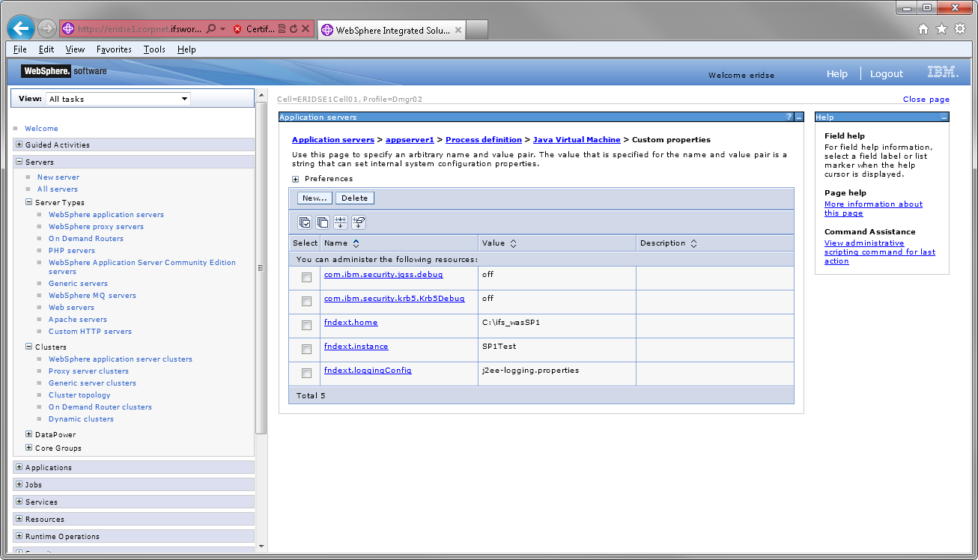Clear filter value icon in table toolbar

359,222
